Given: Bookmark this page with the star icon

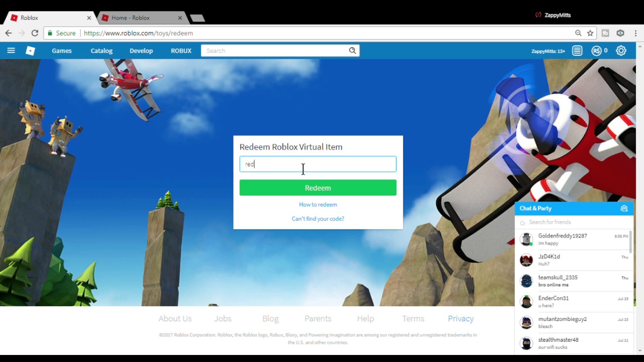Looking at the screenshot, I should 590,33.
